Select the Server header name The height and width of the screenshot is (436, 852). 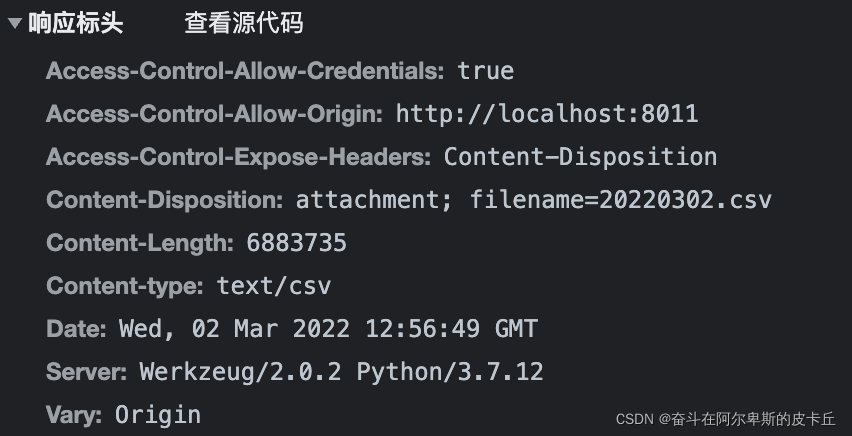86,372
